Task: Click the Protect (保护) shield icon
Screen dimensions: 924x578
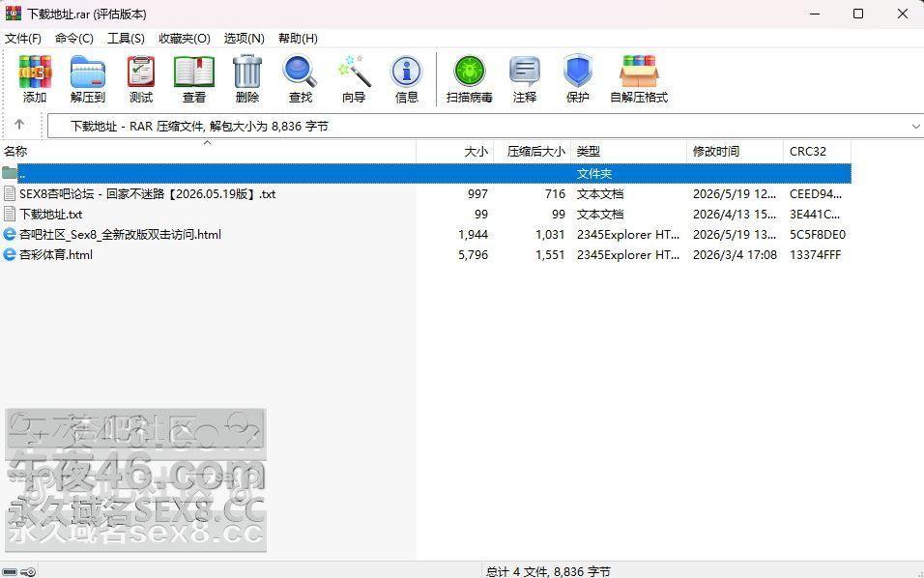Action: (x=578, y=79)
